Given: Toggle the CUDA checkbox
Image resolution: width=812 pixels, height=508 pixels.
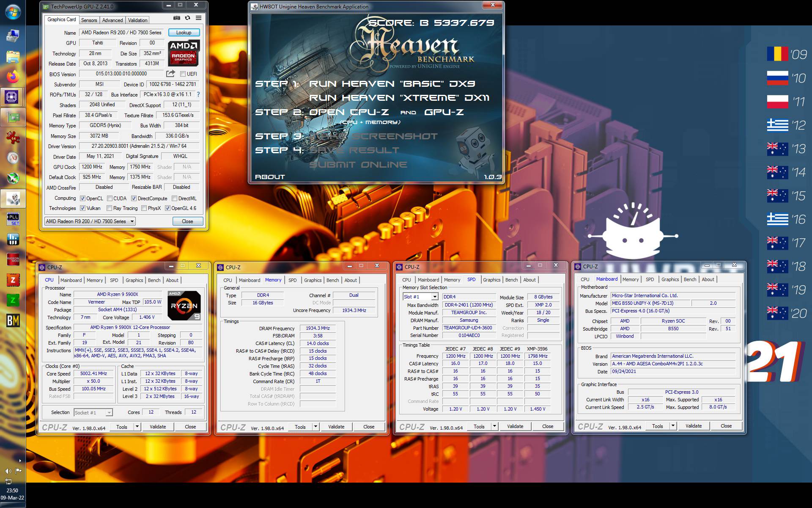Looking at the screenshot, I should 110,199.
